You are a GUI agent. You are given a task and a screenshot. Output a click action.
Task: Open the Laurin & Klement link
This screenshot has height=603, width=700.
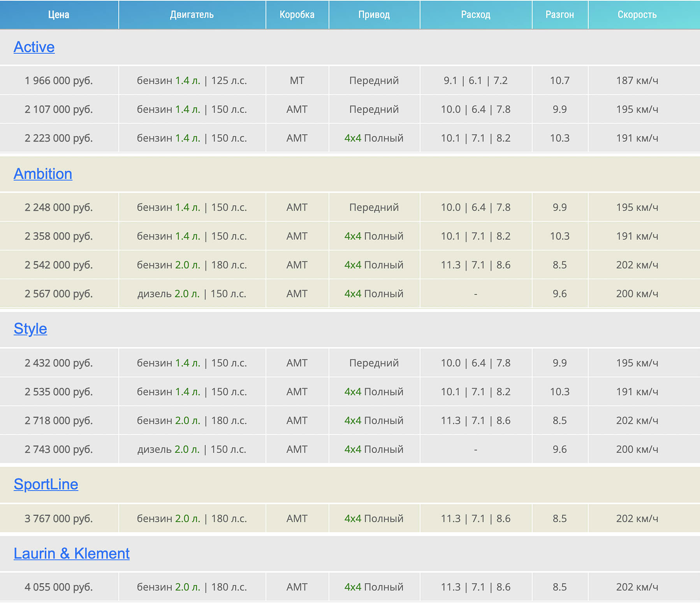[72, 554]
